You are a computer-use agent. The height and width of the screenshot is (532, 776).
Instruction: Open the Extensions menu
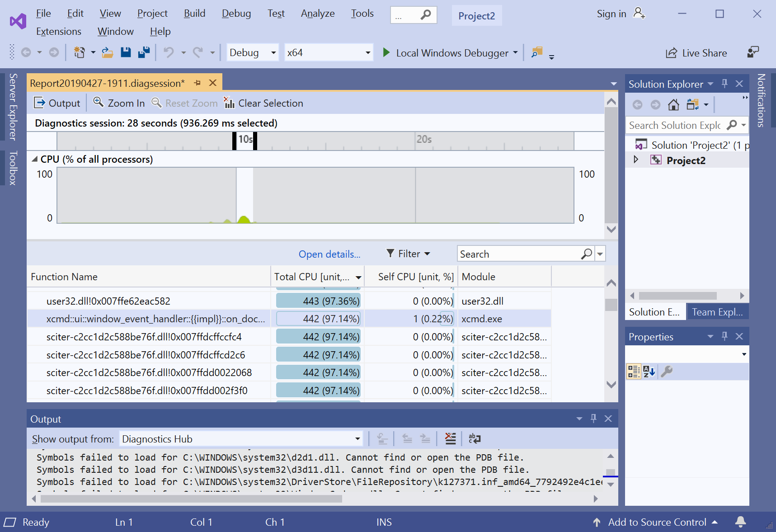pos(59,32)
